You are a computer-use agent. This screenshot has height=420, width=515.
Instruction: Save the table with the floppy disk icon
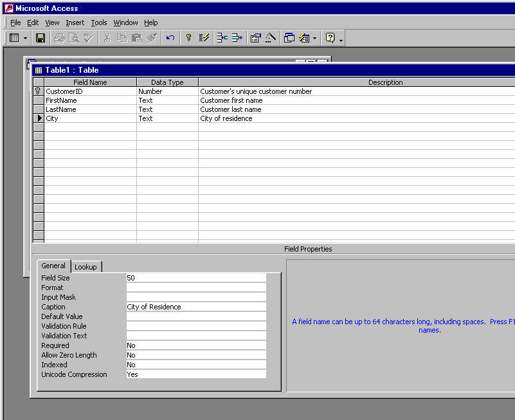coord(41,38)
